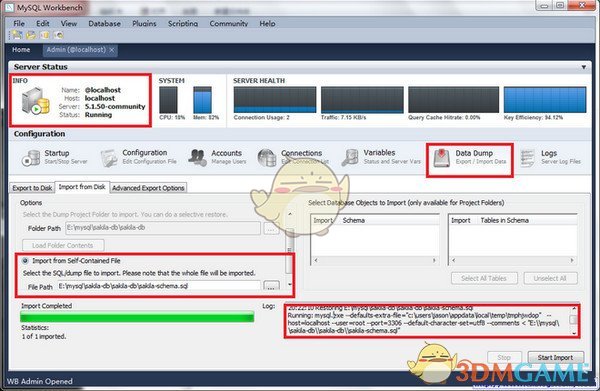Open the Scripting menu
The width and height of the screenshot is (600, 391).
183,23
